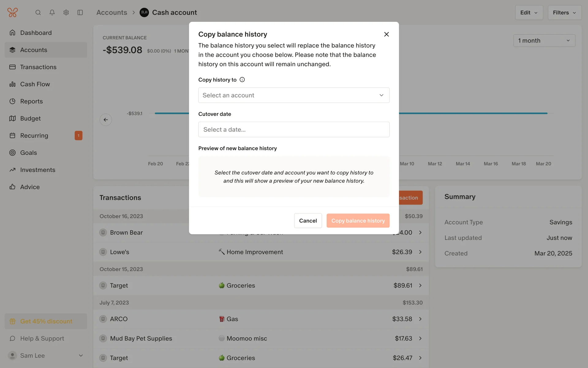Click the Monarch logo icon

[13, 13]
